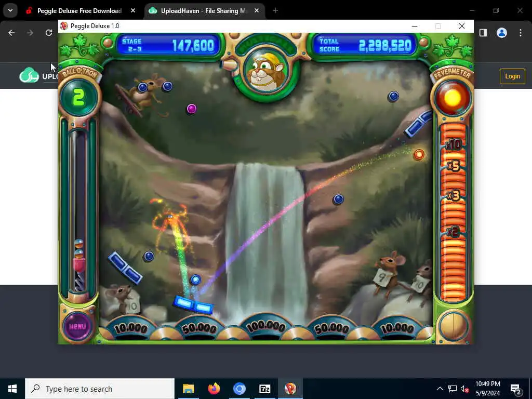The image size is (532, 399).
Task: Close the Peggle Deluxe window
Action: click(462, 26)
